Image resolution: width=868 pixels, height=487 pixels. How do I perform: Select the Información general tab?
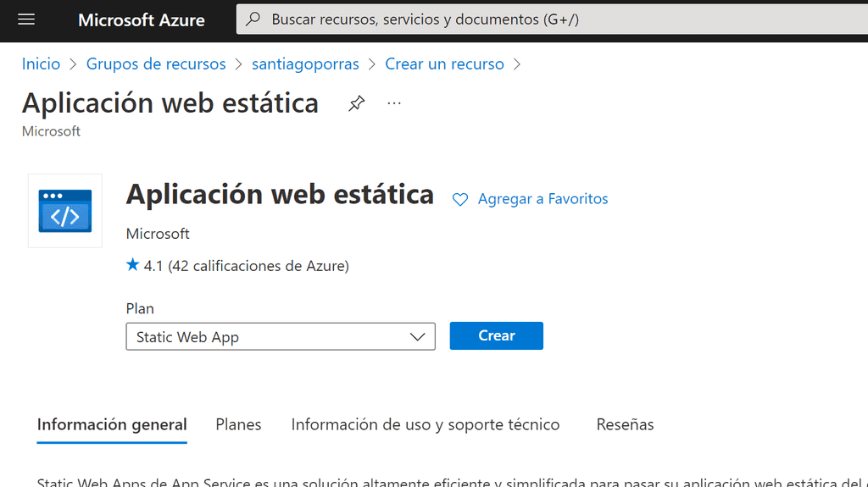click(112, 424)
